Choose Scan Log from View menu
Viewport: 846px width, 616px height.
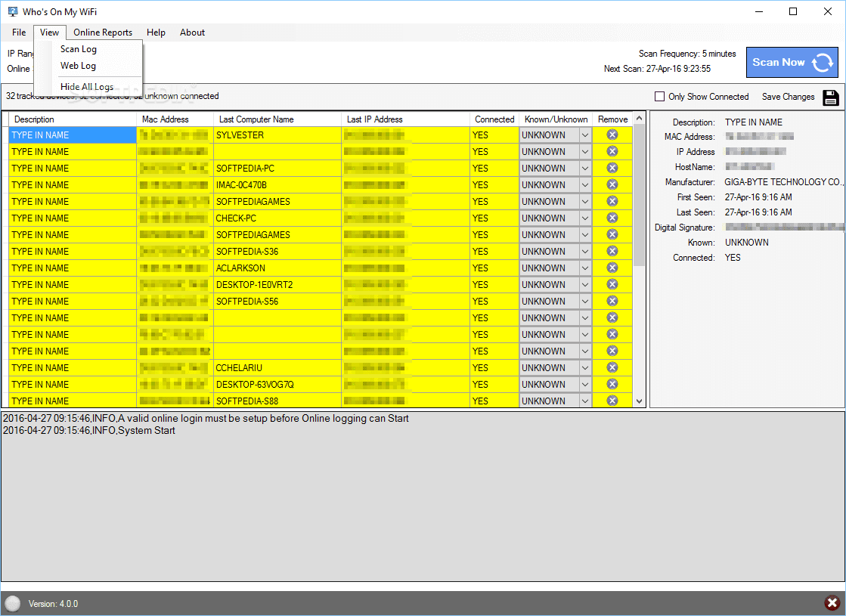[79, 49]
